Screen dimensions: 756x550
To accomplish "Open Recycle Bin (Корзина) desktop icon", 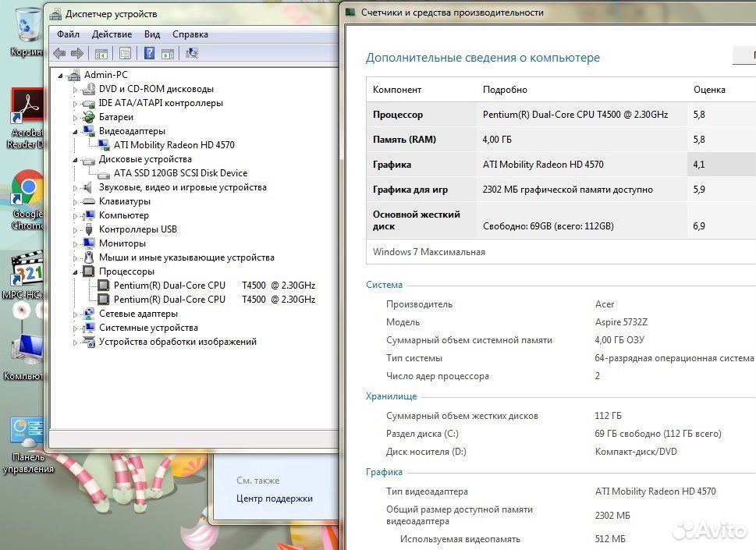I will [x=27, y=32].
